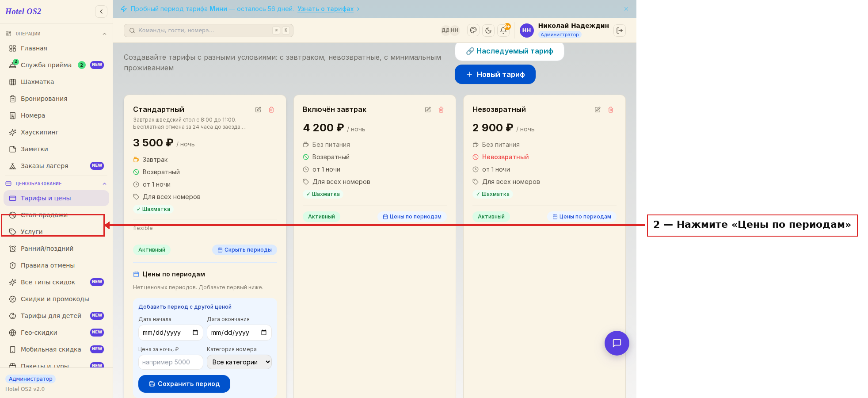Screen dimensions: 868x398
Task: Toggle dark mode with the moon icon
Action: pos(488,31)
